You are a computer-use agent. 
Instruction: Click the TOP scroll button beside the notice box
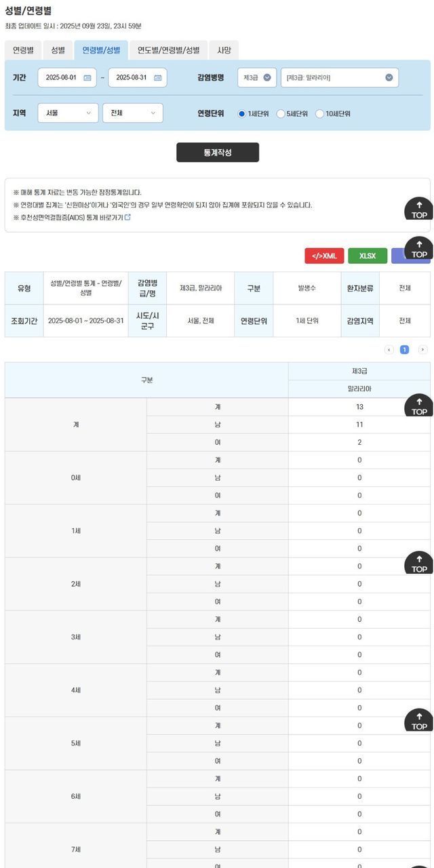click(x=418, y=210)
